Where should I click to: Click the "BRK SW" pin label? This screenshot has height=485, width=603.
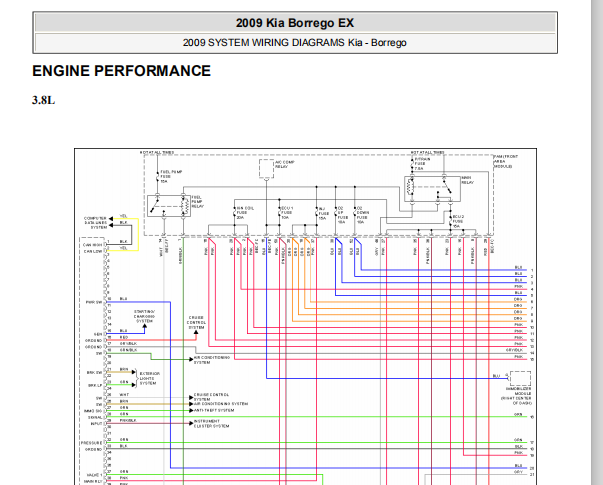(x=95, y=372)
